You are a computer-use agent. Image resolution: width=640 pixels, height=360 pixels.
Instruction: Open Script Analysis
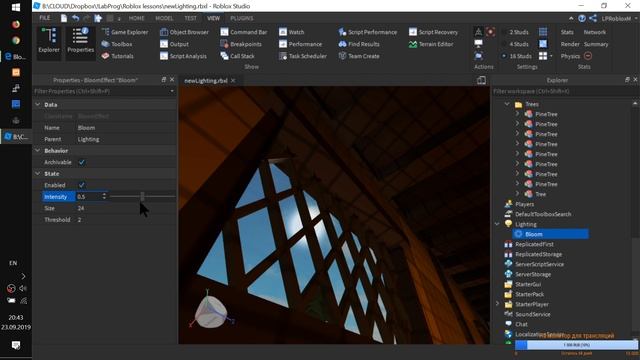click(x=183, y=56)
